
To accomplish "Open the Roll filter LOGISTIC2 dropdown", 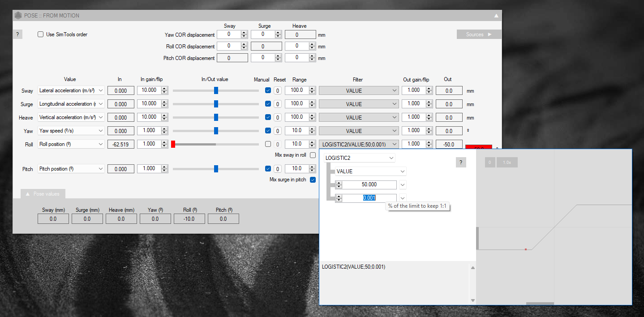I will tap(394, 144).
